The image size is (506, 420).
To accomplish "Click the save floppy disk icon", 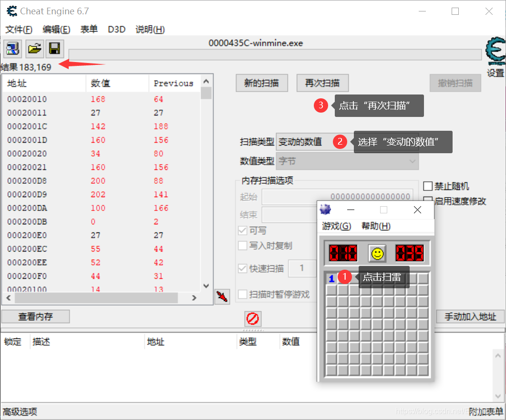I will (x=54, y=49).
